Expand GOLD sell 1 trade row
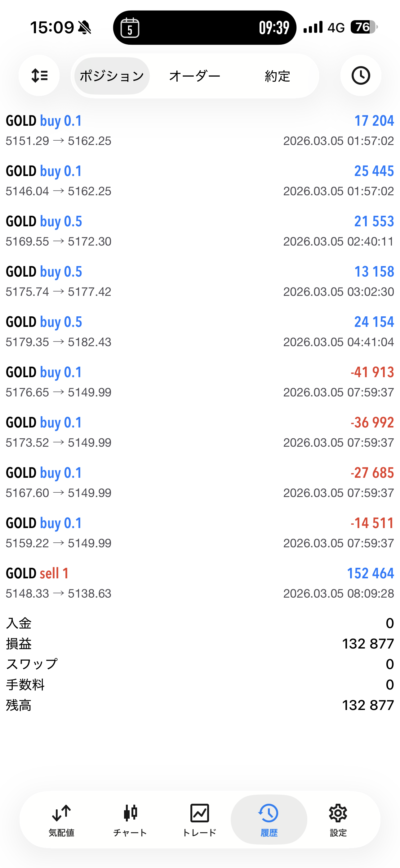Image resolution: width=400 pixels, height=868 pixels. 200,583
